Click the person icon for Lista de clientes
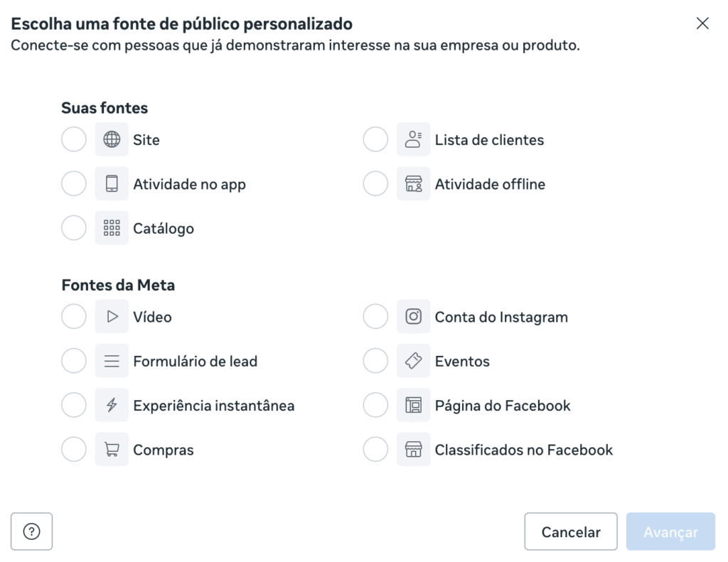 (413, 140)
